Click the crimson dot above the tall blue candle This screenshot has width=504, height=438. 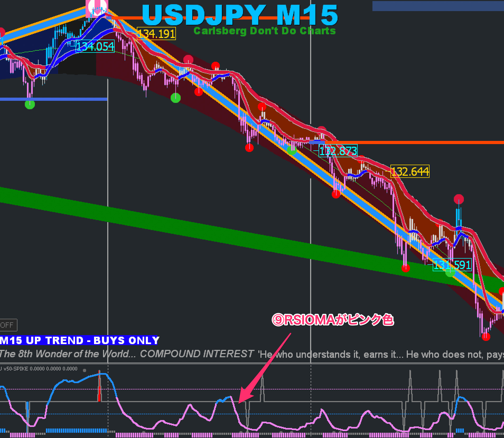tap(459, 199)
